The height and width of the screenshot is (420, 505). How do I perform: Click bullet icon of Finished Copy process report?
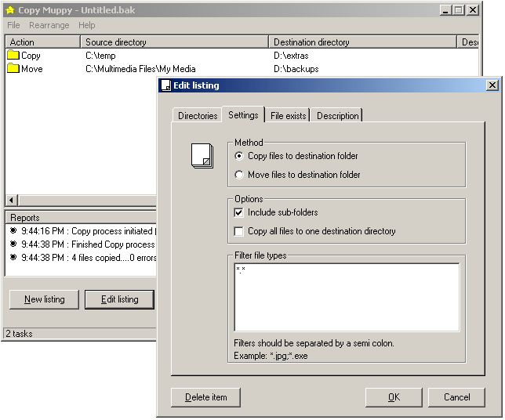pos(13,244)
